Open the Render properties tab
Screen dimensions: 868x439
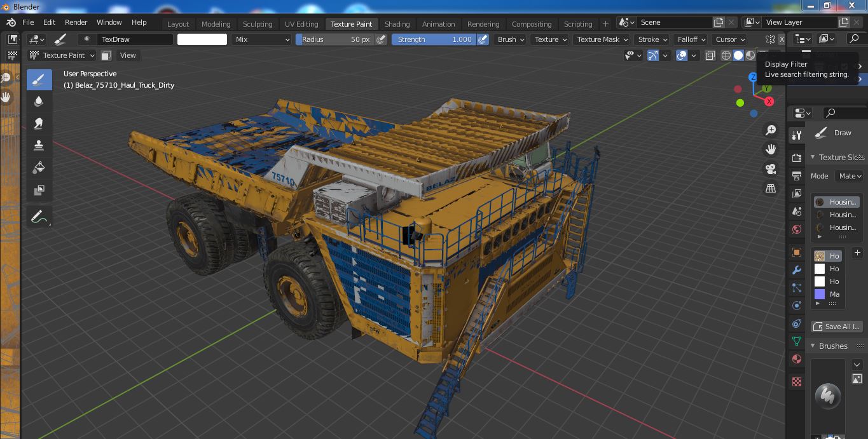(796, 158)
